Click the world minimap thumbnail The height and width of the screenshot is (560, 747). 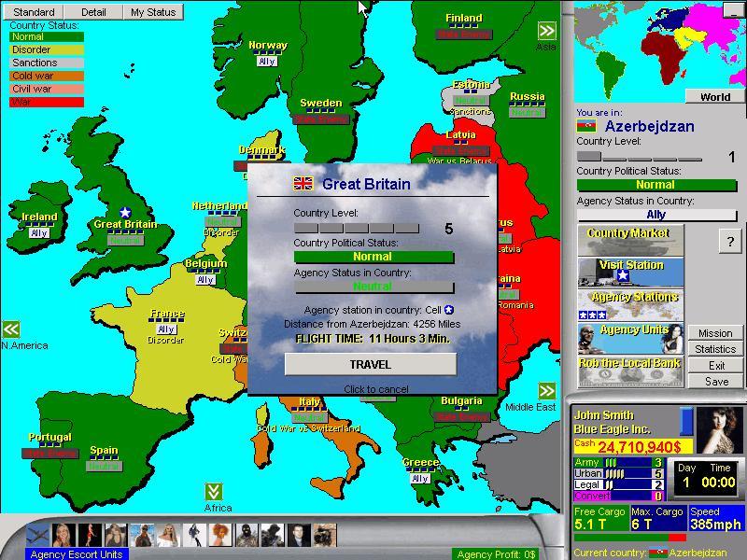click(658, 47)
